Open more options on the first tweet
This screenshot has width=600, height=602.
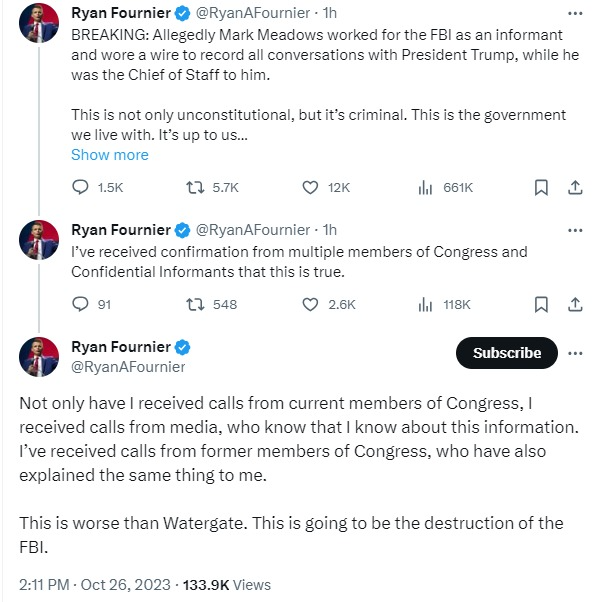[575, 13]
